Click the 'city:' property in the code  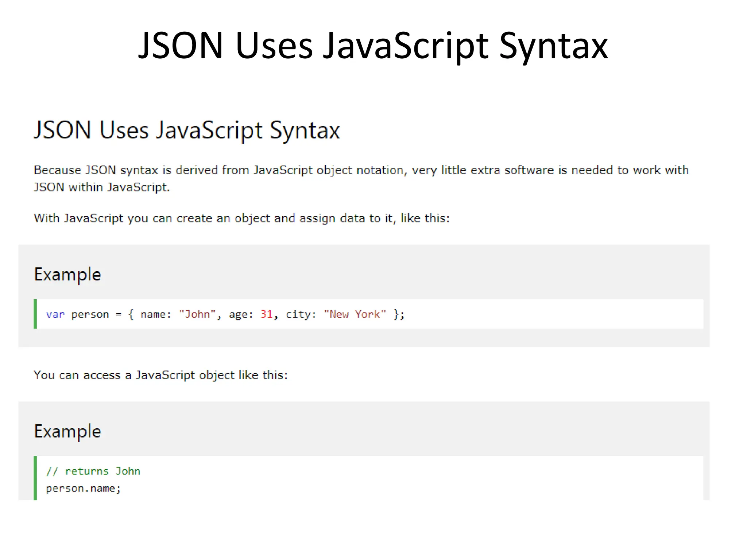(301, 314)
